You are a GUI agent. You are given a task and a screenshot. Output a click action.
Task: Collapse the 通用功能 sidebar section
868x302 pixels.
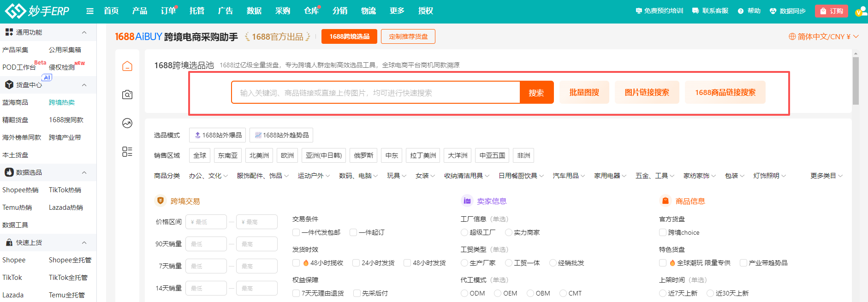84,32
